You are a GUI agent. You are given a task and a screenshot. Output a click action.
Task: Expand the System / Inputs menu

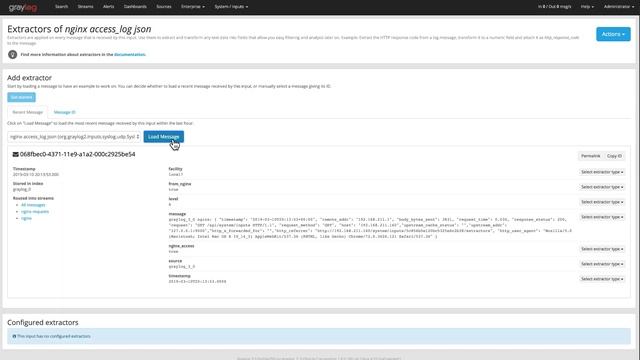pos(231,7)
